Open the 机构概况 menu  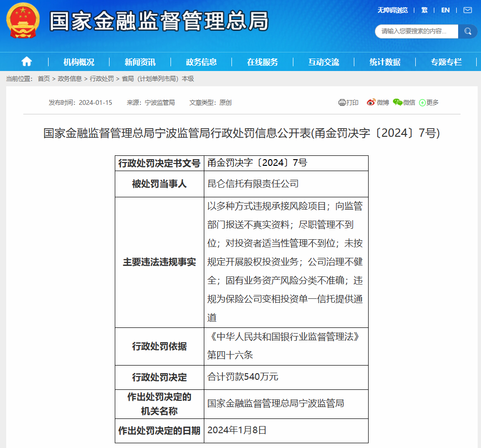point(79,62)
